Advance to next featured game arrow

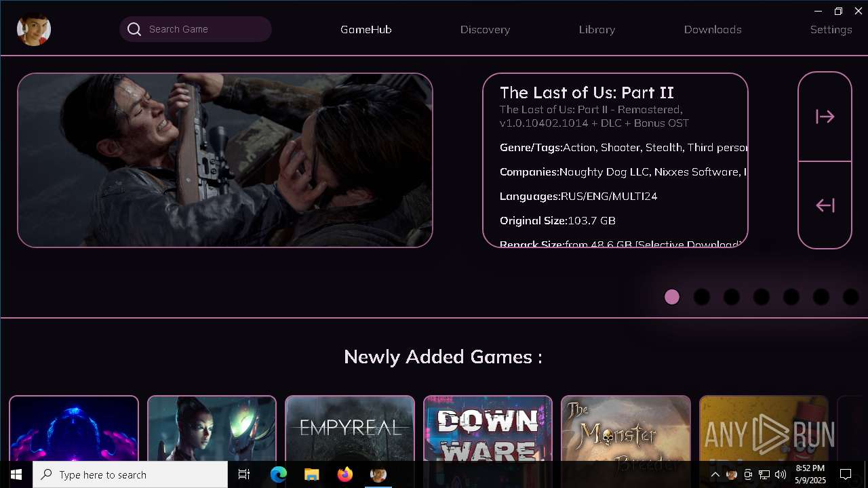tap(825, 117)
